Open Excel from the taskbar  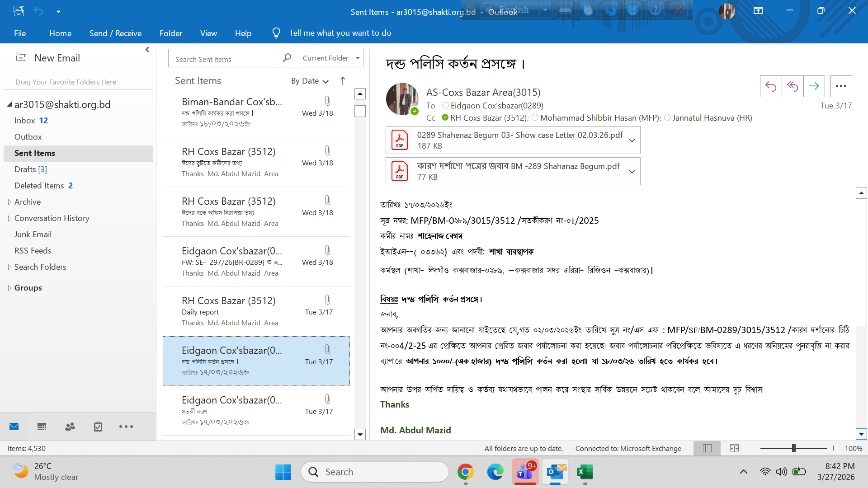pyautogui.click(x=585, y=472)
